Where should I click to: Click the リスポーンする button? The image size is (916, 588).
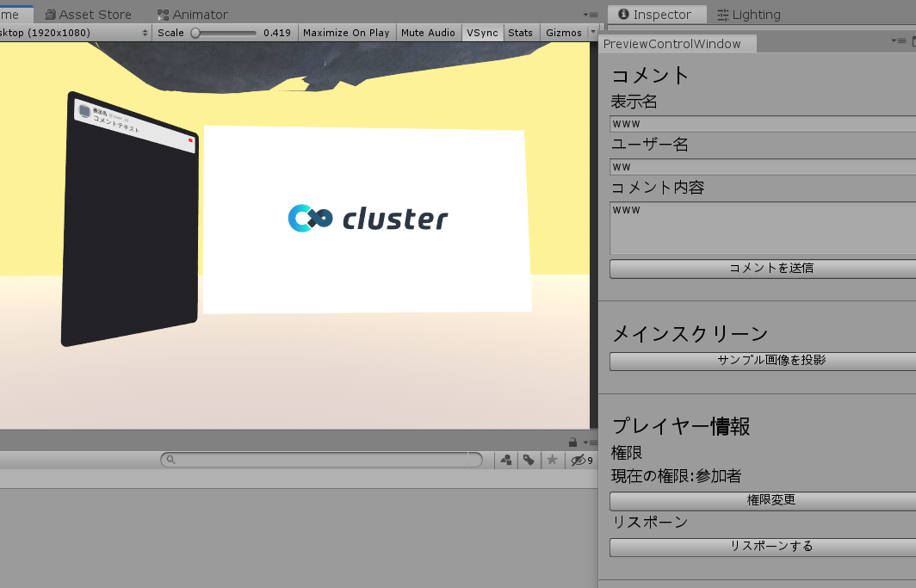[763, 547]
